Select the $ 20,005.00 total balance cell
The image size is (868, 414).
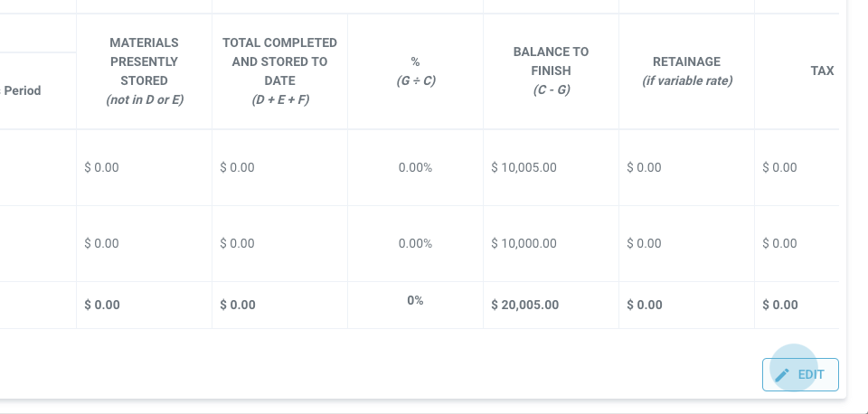(x=524, y=305)
